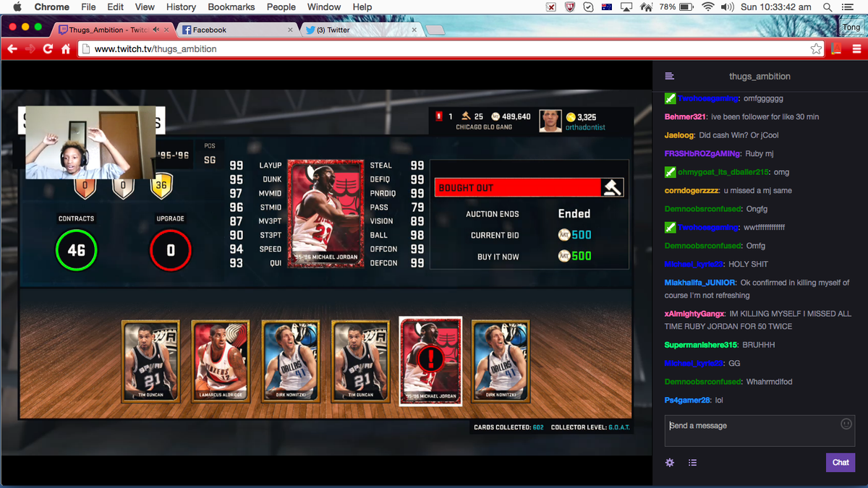Select the highlighted Michael Jordan card in row

pyautogui.click(x=430, y=361)
